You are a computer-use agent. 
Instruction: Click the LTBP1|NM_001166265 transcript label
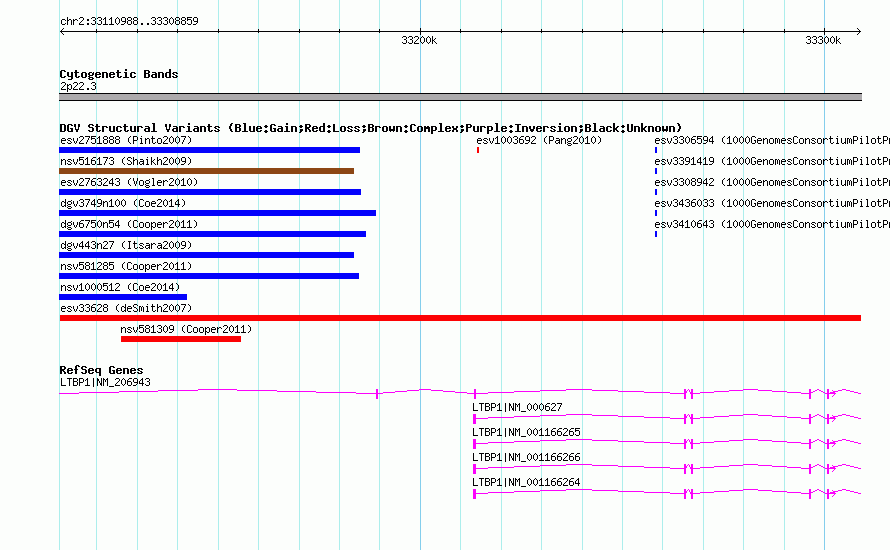point(526,433)
